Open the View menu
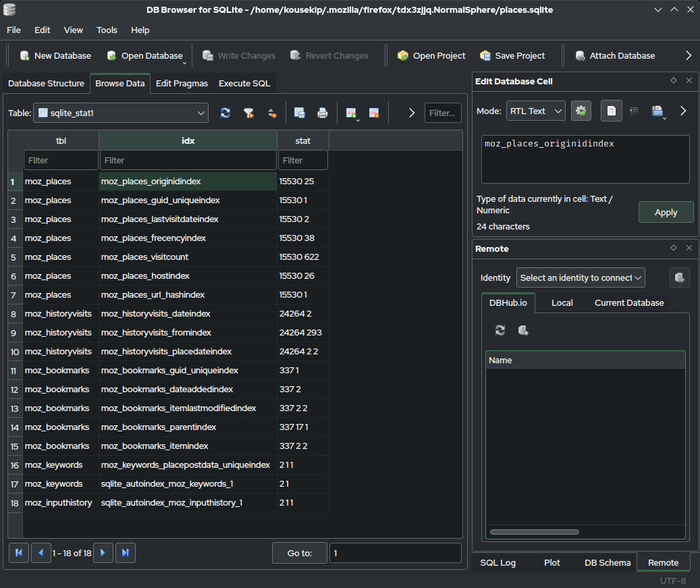This screenshot has width=700, height=588. click(73, 30)
